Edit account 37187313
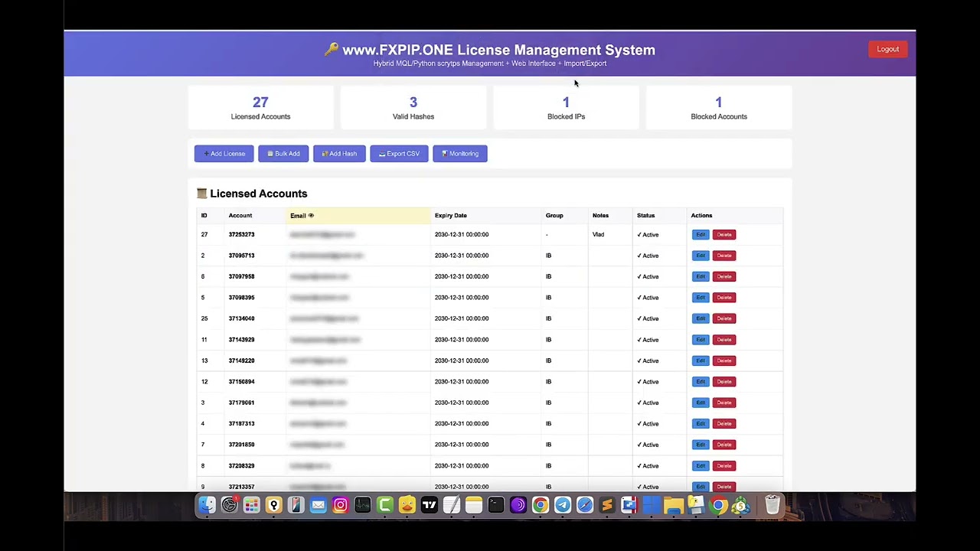The height and width of the screenshot is (551, 980). point(701,424)
